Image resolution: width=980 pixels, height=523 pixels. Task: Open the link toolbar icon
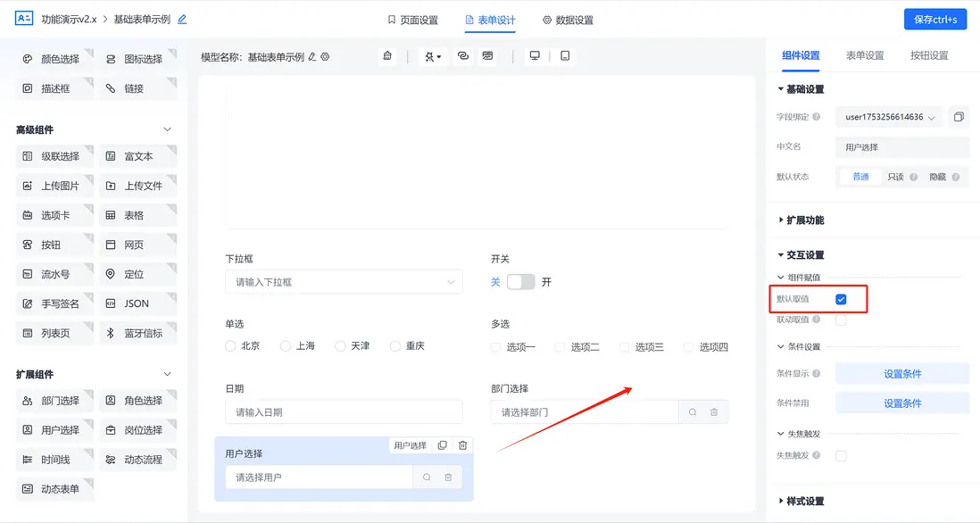(x=463, y=55)
